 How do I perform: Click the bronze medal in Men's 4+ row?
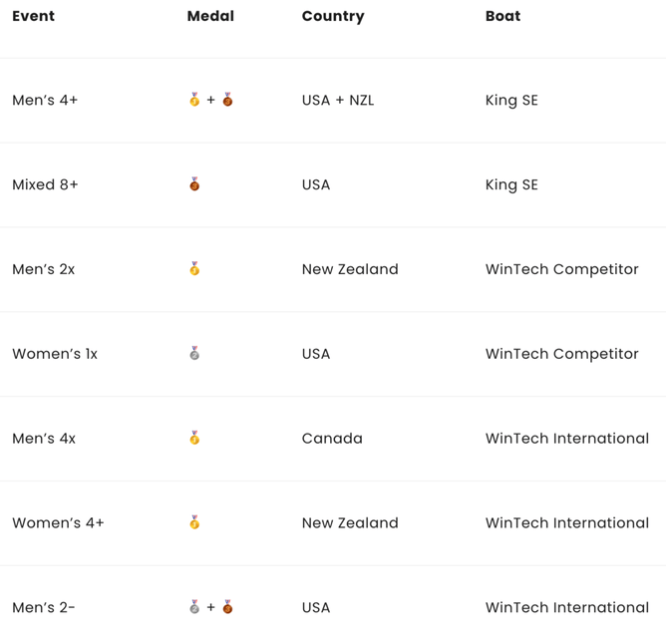pyautogui.click(x=227, y=100)
